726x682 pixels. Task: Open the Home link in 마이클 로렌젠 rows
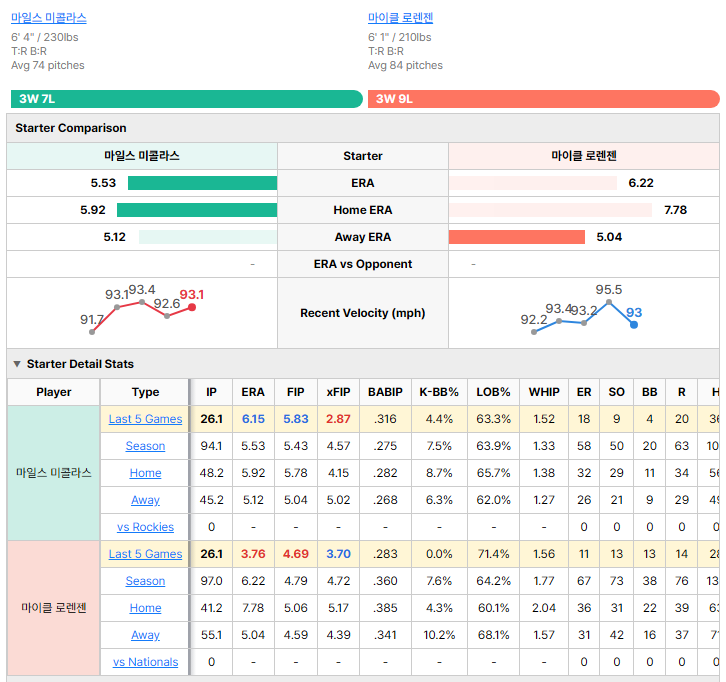[x=145, y=608]
